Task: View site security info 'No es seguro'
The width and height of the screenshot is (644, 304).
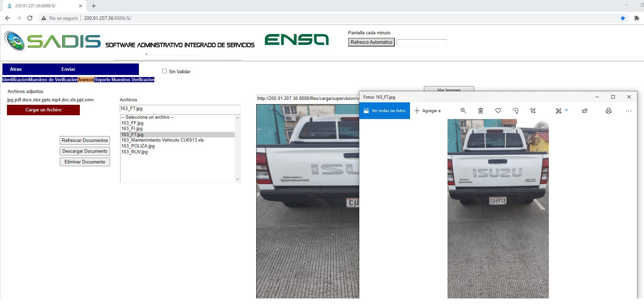Action: point(59,18)
